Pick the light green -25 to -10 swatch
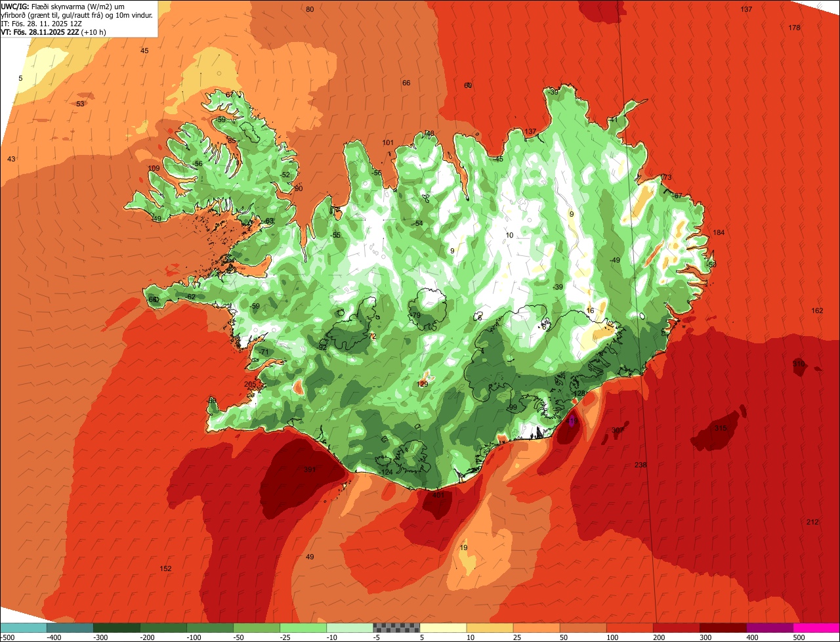Image resolution: width=840 pixels, height=642 pixels. pos(303,628)
